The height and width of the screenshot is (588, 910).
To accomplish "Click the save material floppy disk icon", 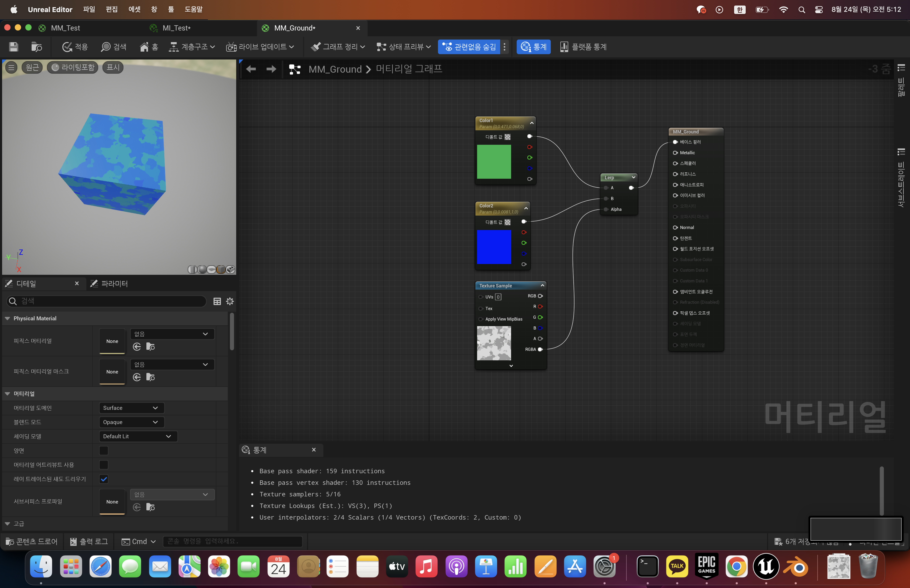I will [13, 47].
